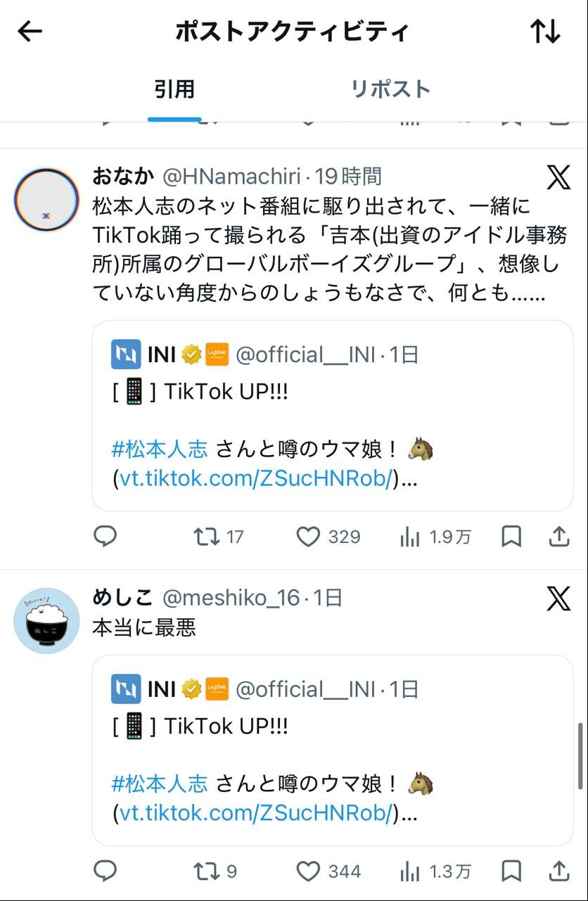Image resolution: width=588 pixels, height=901 pixels.
Task: Open めしこ's rice bowl avatar
Action: point(46,620)
